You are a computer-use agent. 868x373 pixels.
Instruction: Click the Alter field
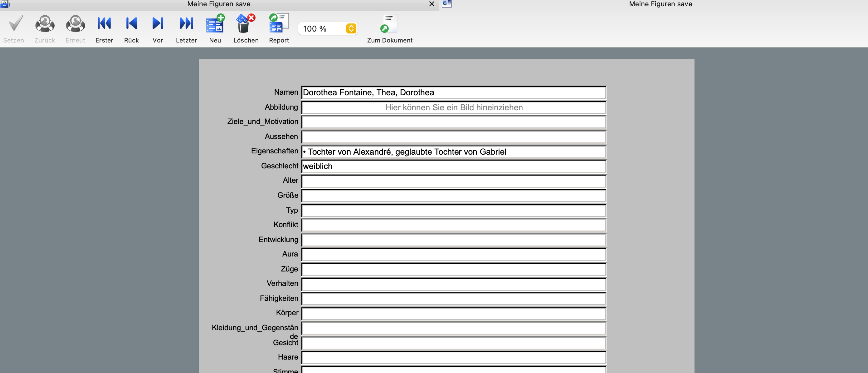coord(454,181)
